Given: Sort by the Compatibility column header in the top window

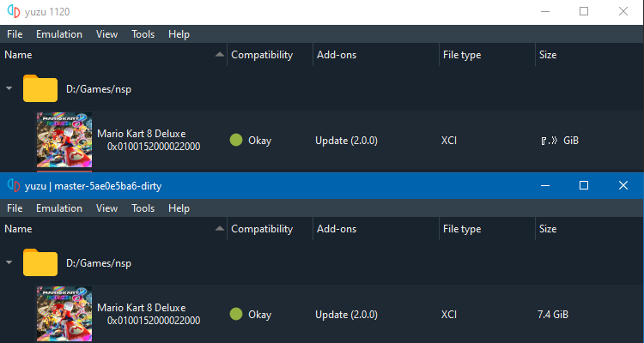Looking at the screenshot, I should pyautogui.click(x=262, y=55).
